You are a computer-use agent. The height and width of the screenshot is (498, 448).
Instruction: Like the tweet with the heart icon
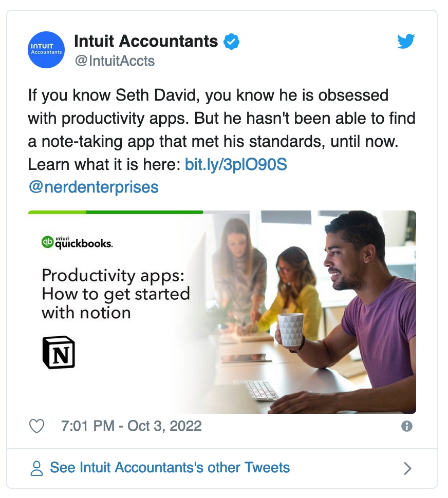point(37,426)
